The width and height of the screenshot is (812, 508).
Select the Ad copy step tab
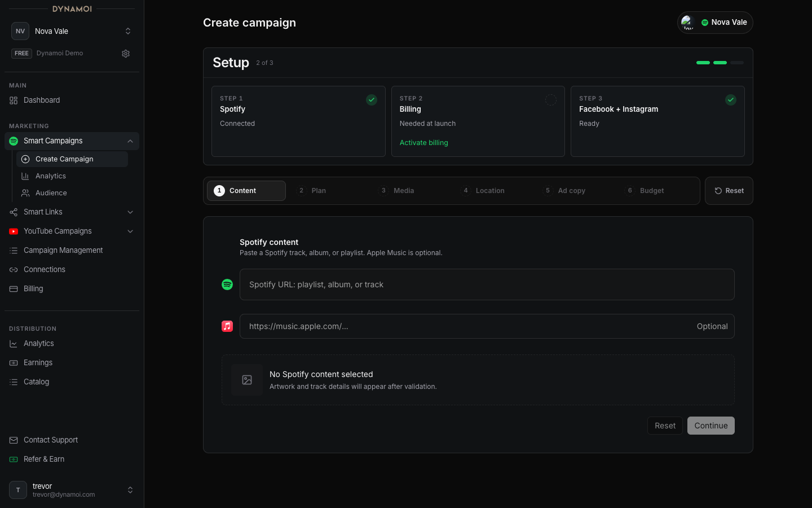pyautogui.click(x=576, y=191)
